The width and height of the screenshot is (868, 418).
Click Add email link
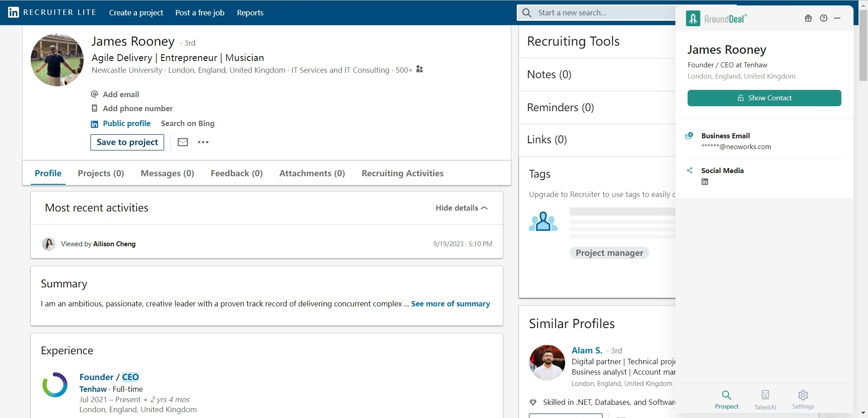point(121,94)
